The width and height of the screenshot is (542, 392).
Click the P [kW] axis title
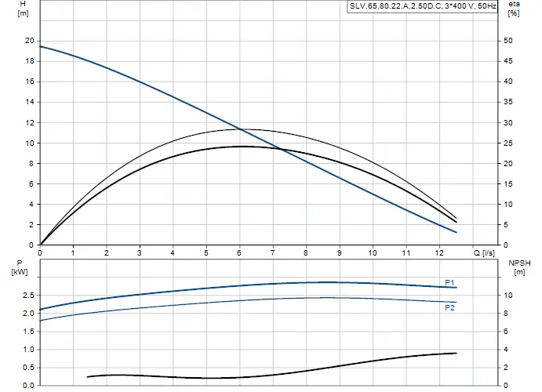(x=20, y=267)
